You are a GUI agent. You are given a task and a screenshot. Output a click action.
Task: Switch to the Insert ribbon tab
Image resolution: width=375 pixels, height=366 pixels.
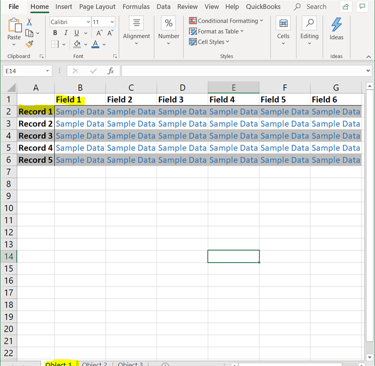(64, 6)
